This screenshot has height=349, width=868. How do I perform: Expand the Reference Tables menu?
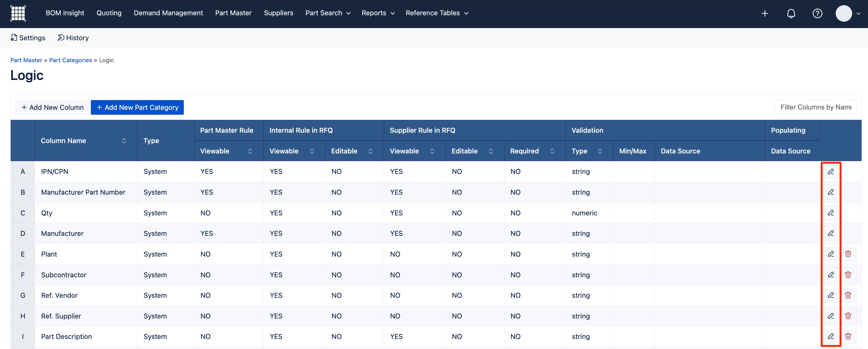pyautogui.click(x=437, y=13)
